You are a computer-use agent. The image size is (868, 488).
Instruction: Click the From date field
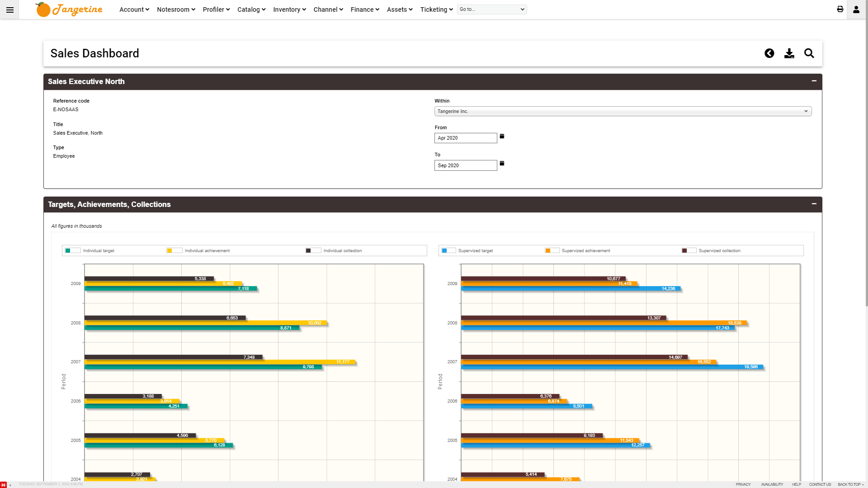(x=466, y=138)
